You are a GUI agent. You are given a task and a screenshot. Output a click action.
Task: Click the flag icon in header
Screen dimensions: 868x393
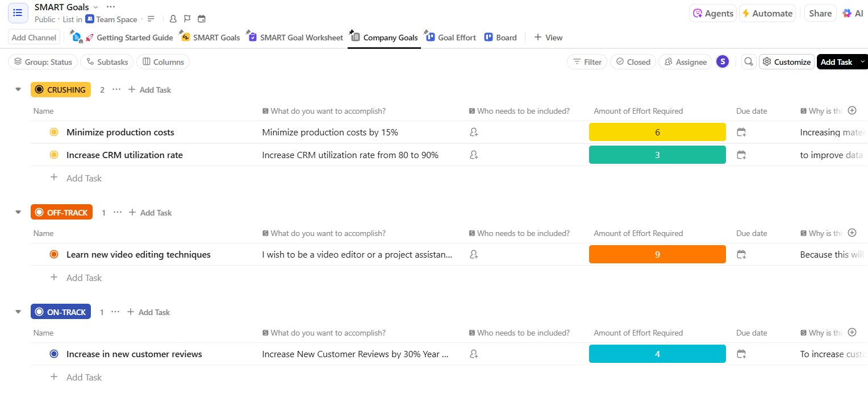(x=187, y=19)
